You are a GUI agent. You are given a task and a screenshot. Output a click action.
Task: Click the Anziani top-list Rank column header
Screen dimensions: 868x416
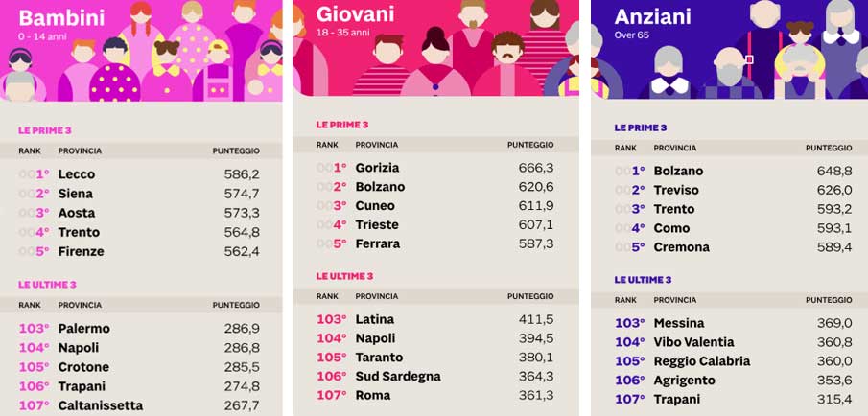point(625,148)
